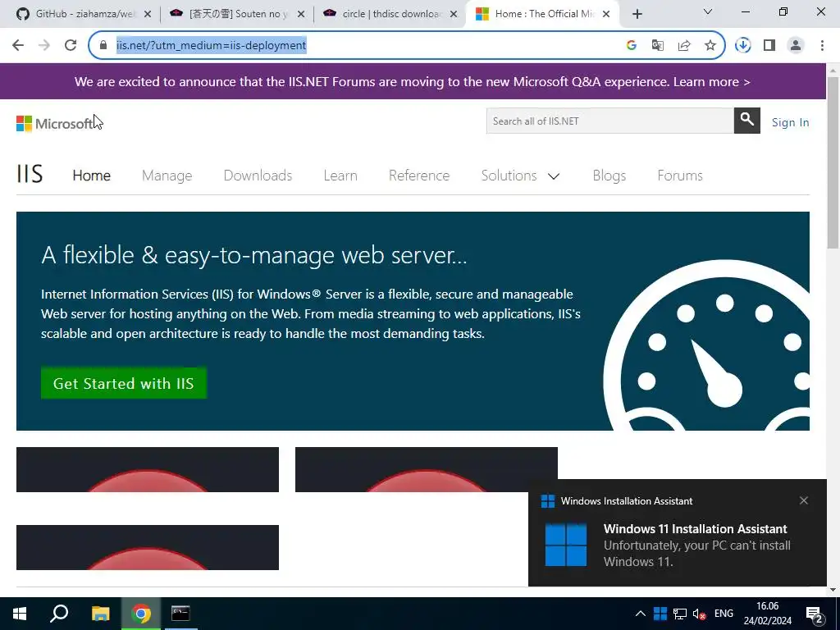
Task: Click the address bar URL
Action: click(x=211, y=46)
